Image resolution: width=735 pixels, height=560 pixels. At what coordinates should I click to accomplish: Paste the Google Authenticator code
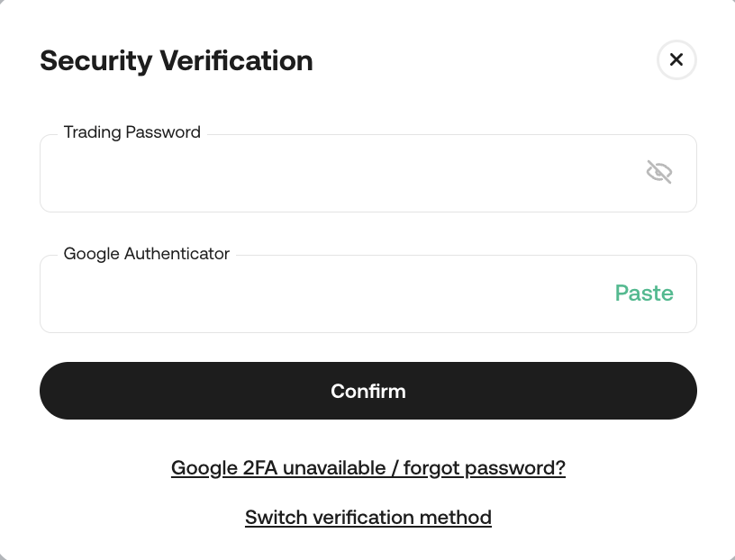pos(644,294)
